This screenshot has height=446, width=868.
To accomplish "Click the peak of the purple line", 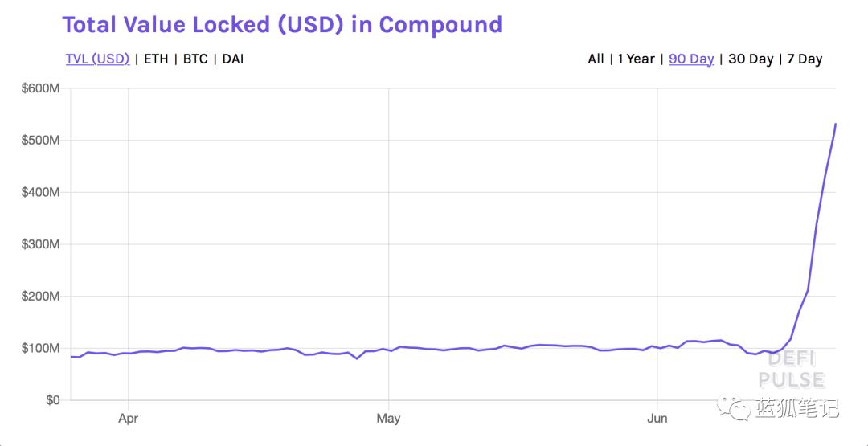I will pyautogui.click(x=835, y=124).
